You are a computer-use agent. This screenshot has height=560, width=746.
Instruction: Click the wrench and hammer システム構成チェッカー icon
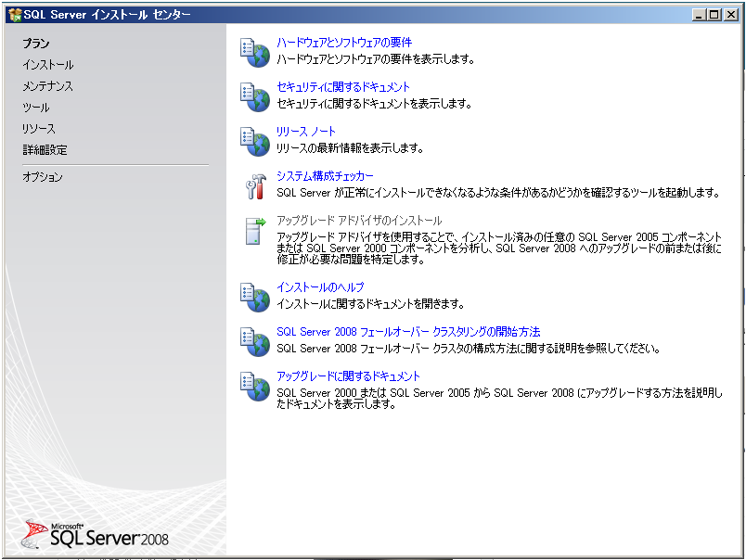point(255,185)
